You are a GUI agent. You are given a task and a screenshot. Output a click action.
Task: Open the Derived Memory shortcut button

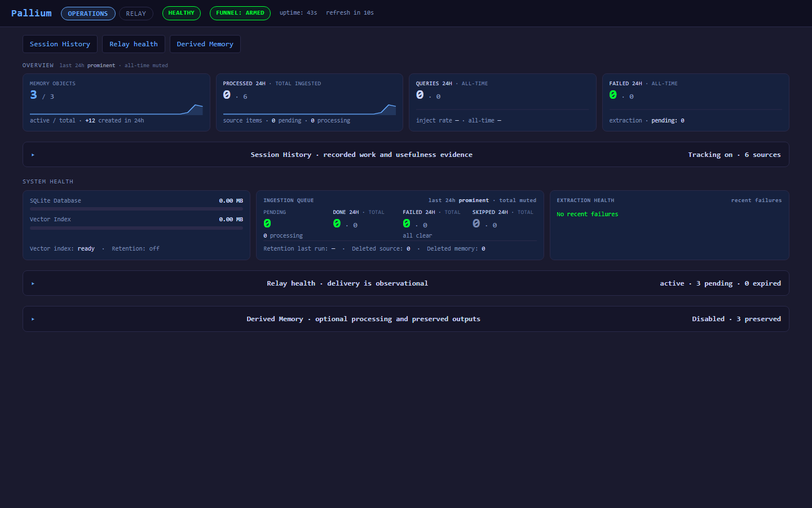coord(205,44)
